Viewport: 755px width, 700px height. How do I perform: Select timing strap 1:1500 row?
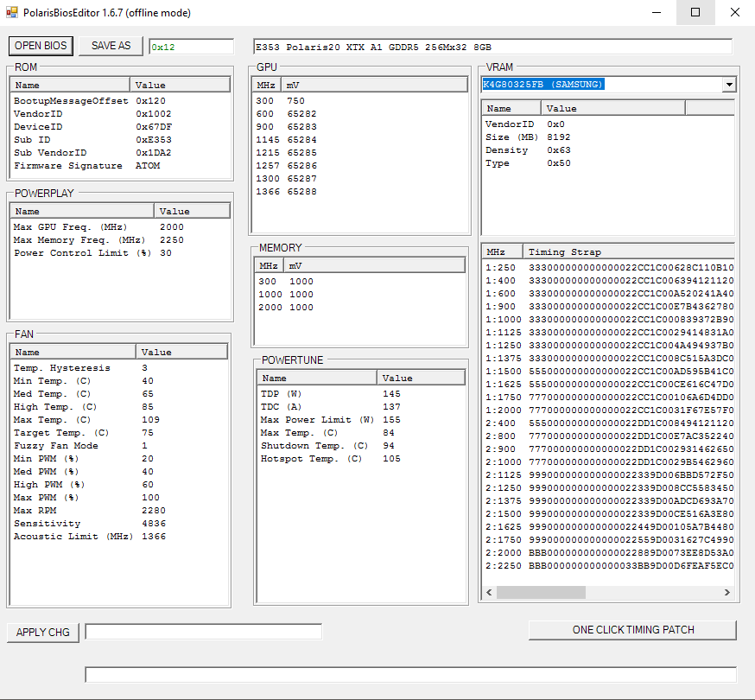(609, 372)
